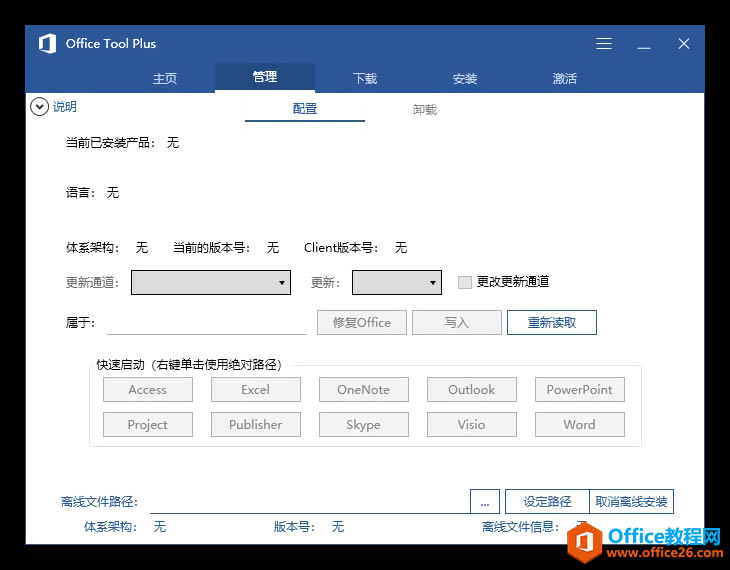730x570 pixels.
Task: Expand the 说明 section chevron
Action: (39, 107)
